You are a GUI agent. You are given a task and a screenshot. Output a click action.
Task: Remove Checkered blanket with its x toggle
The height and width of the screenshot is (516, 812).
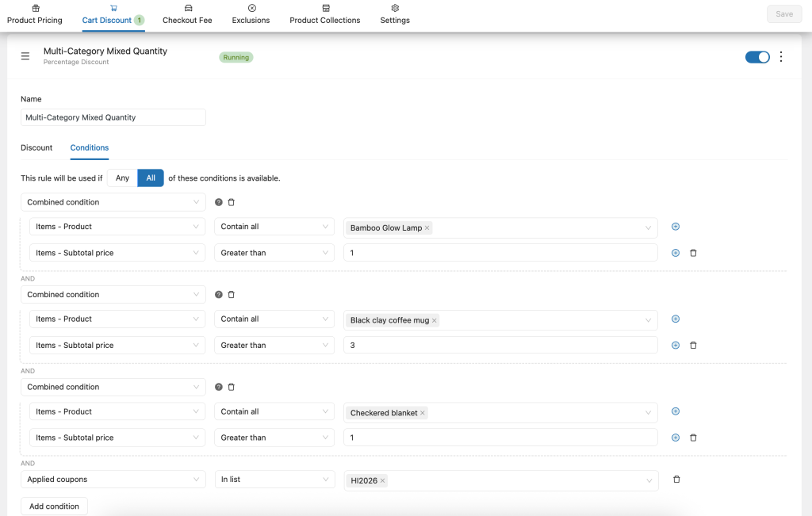click(421, 413)
